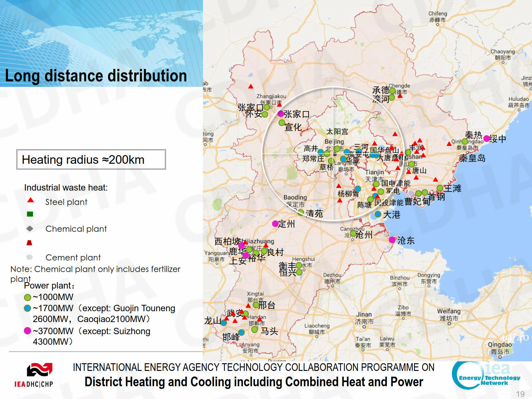The height and width of the screenshot is (399, 532).
Task: Click the magenta marker beside 定州
Action: point(275,224)
